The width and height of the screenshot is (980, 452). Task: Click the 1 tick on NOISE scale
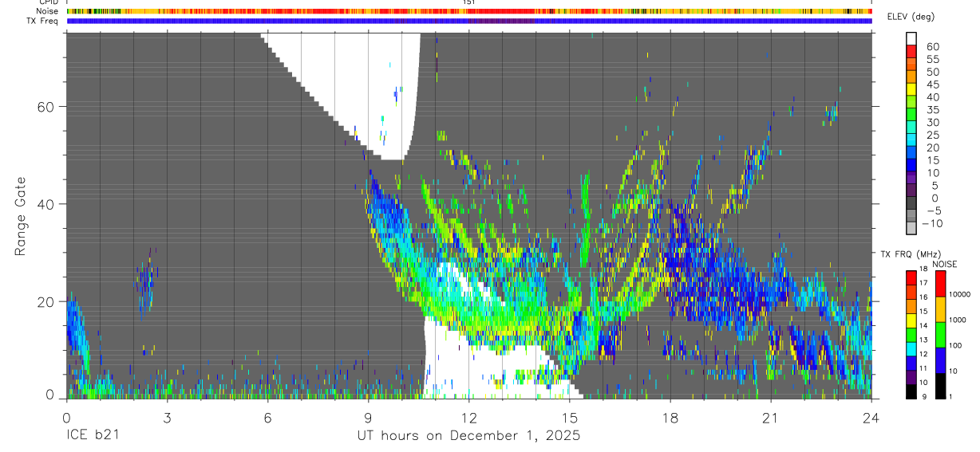(x=950, y=397)
